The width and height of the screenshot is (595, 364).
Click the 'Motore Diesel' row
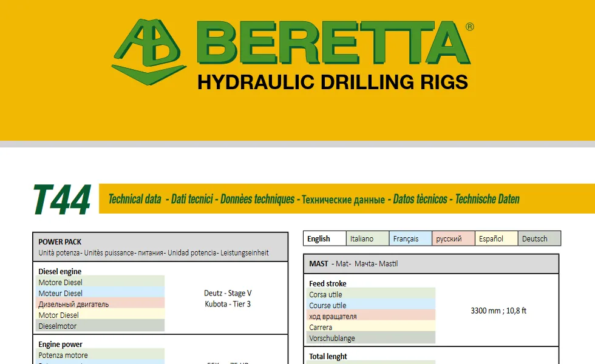(100, 283)
